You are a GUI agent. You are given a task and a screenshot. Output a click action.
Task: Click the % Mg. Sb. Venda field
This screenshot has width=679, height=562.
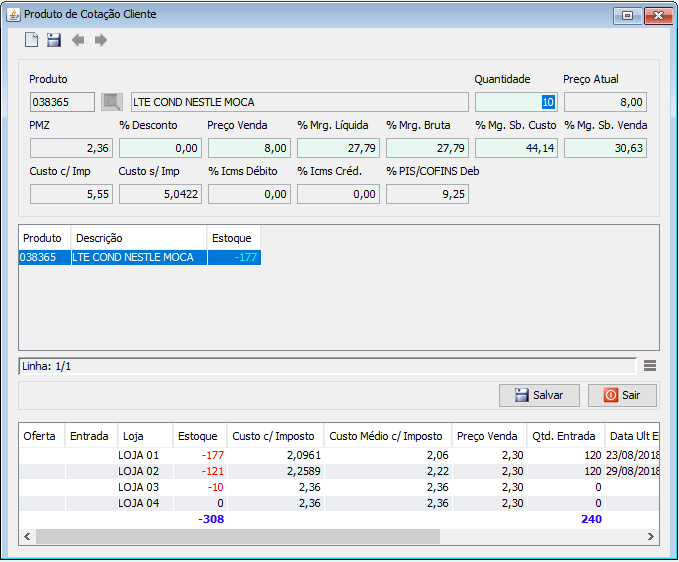point(605,148)
